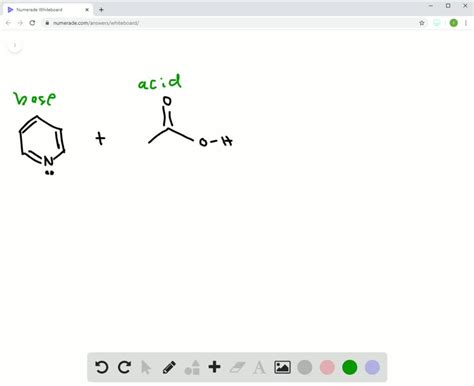This screenshot has width=474, height=386.
Task: Open the Chrome three-dot menu
Action: click(x=466, y=23)
